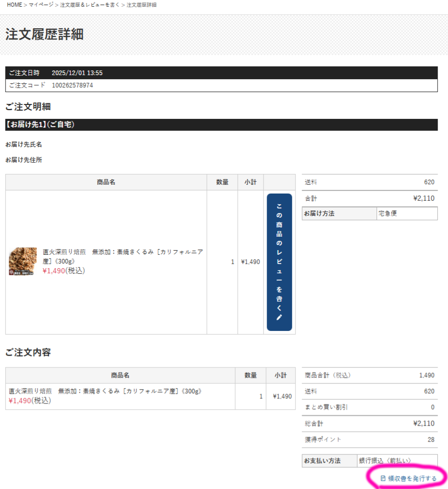
Task: Click the 注文履歴詳細 page heading
Action: tap(44, 34)
